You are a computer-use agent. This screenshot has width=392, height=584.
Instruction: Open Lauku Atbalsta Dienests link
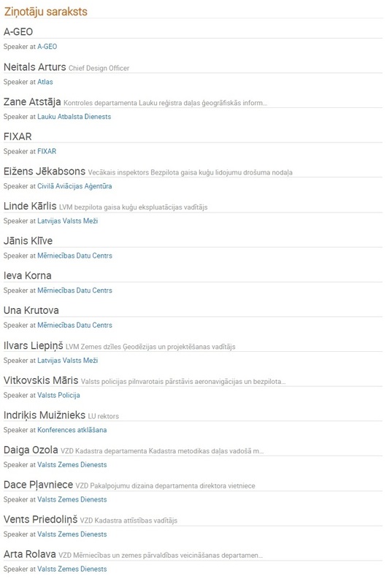[74, 117]
